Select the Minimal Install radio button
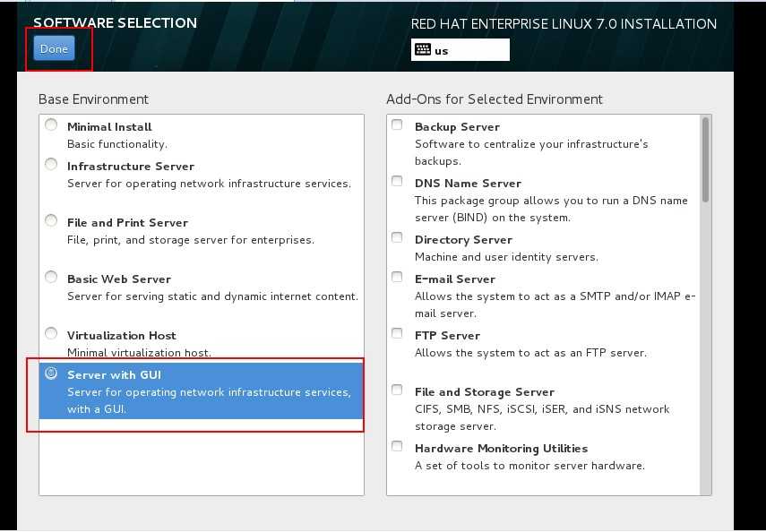The height and width of the screenshot is (532, 766). tap(51, 125)
